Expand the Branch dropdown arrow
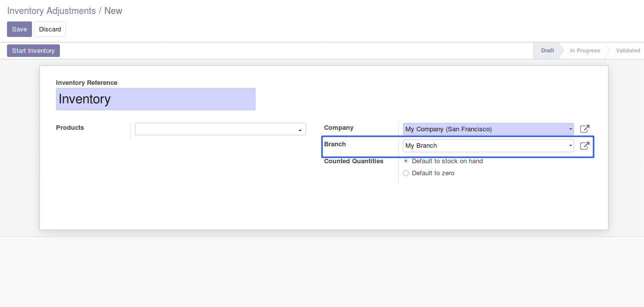The image size is (644, 307). (570, 146)
